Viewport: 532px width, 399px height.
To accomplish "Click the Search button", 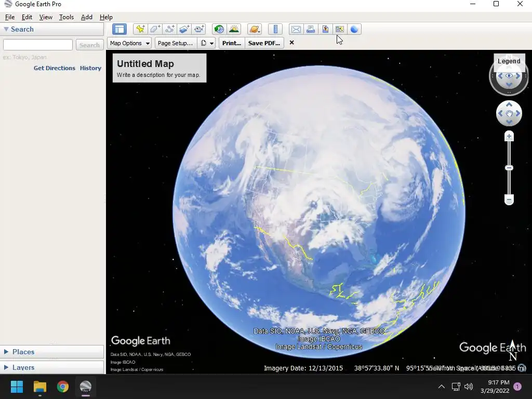I will click(x=89, y=45).
